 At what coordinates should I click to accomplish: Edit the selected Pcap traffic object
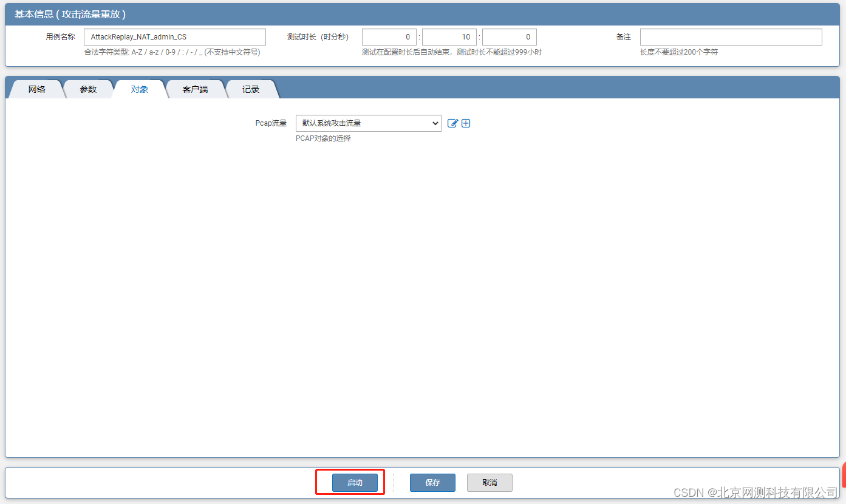point(452,123)
